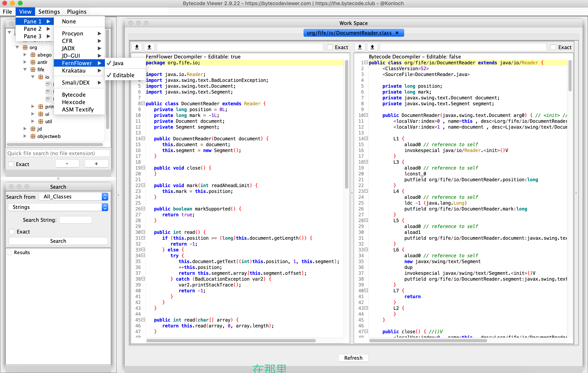Click the Search button in Search panel
Image resolution: width=588 pixels, height=373 pixels.
coord(58,241)
